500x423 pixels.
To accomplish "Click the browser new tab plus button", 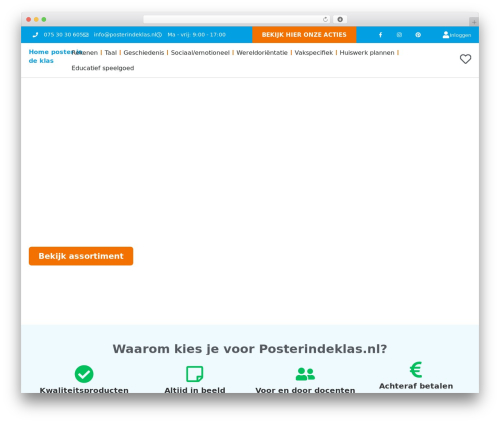I will (x=474, y=22).
